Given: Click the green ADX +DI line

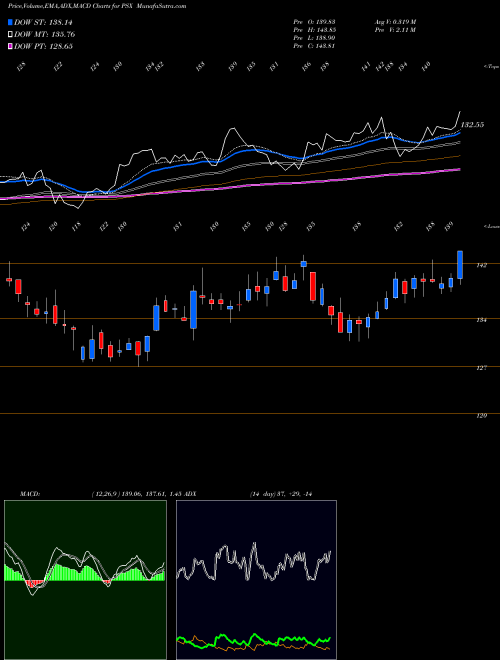Looking at the screenshot, I should pos(254,640).
